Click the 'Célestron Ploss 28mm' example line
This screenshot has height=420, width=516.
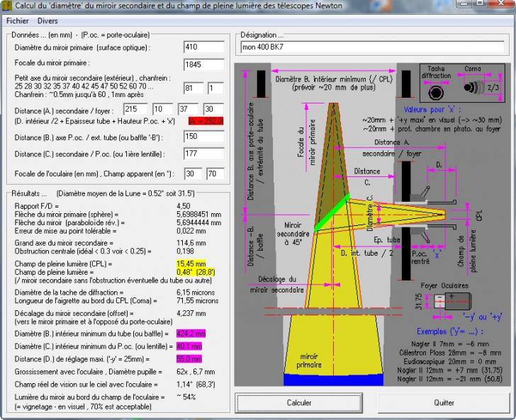click(x=450, y=353)
